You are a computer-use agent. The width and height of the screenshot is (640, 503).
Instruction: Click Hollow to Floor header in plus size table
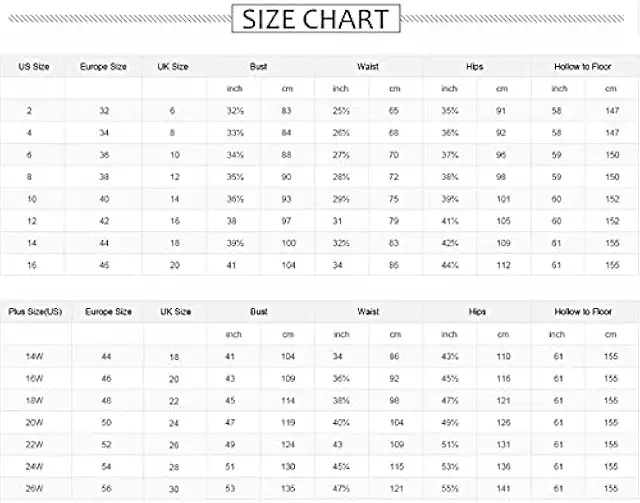click(x=585, y=312)
